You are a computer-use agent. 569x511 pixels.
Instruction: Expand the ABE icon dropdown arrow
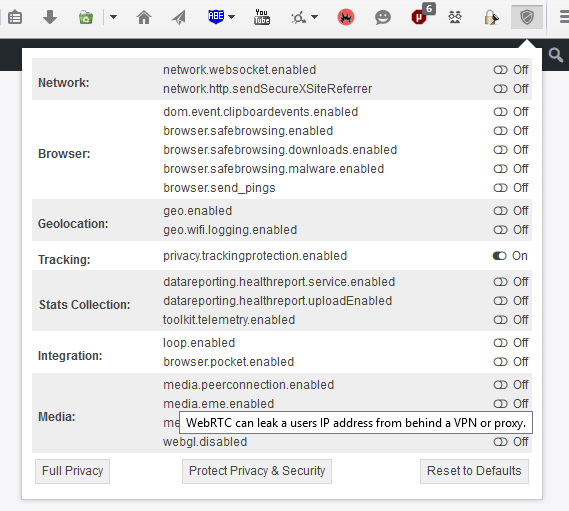tap(232, 17)
